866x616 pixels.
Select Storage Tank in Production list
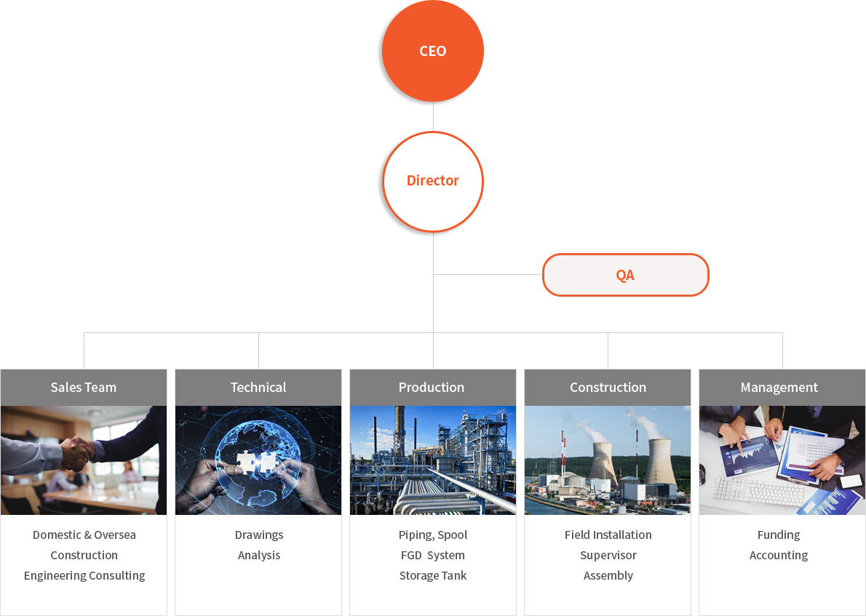(433, 575)
